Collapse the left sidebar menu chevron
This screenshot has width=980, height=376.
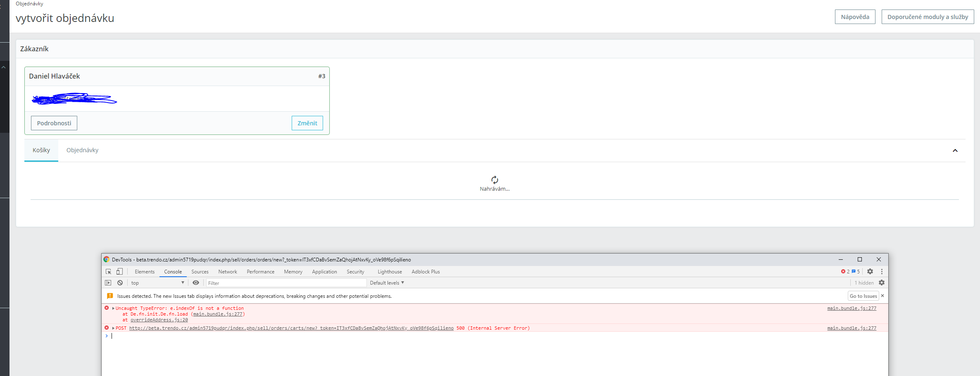click(4, 67)
